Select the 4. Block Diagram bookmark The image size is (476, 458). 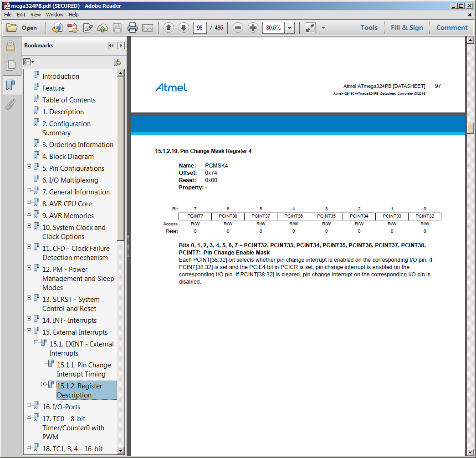68,156
